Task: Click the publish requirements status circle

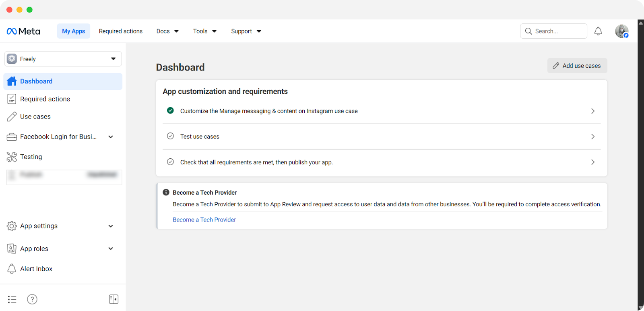Action: 170,162
